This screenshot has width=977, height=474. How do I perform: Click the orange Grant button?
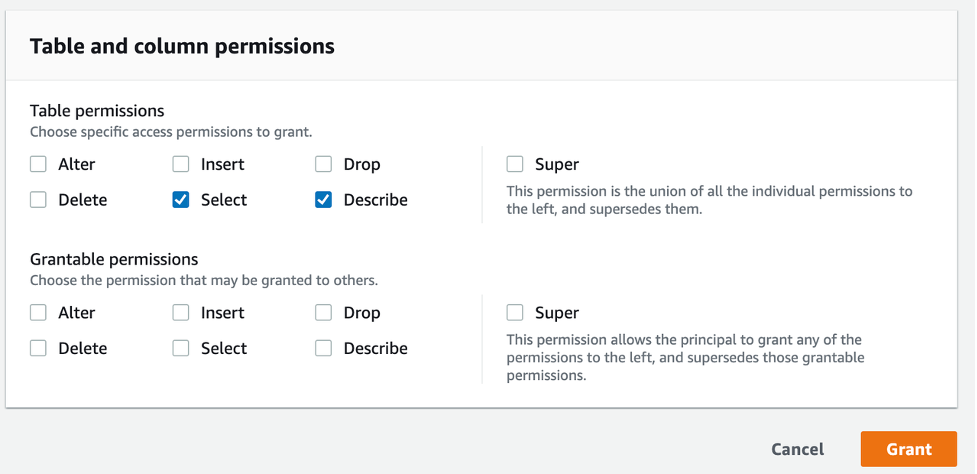(x=908, y=449)
